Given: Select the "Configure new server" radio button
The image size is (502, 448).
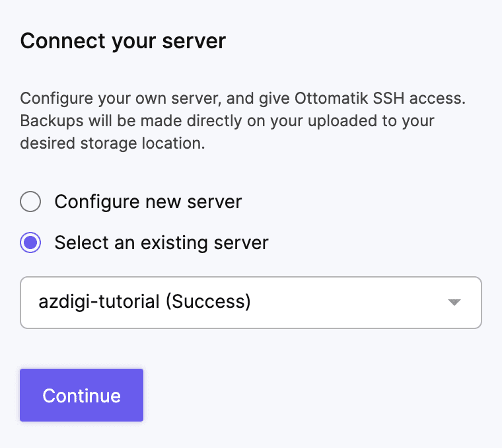Looking at the screenshot, I should click(31, 202).
